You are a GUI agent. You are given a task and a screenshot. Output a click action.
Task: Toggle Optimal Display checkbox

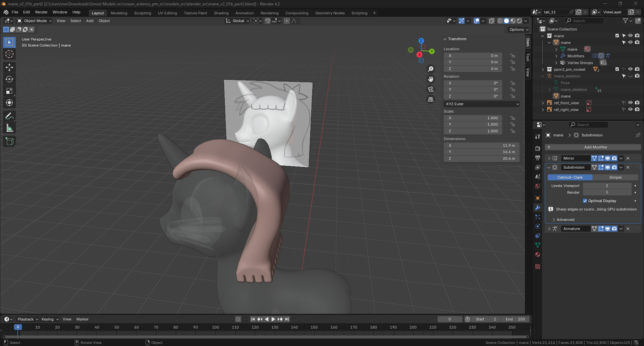coord(585,201)
